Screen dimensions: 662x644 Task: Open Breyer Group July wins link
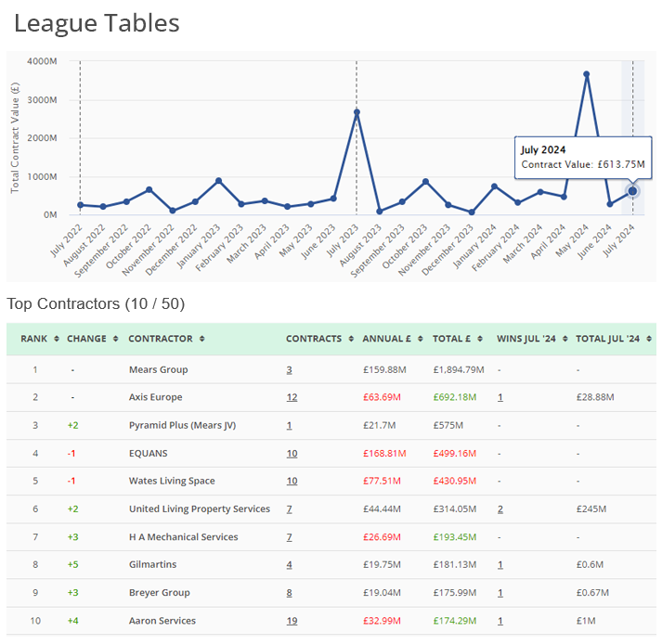500,593
